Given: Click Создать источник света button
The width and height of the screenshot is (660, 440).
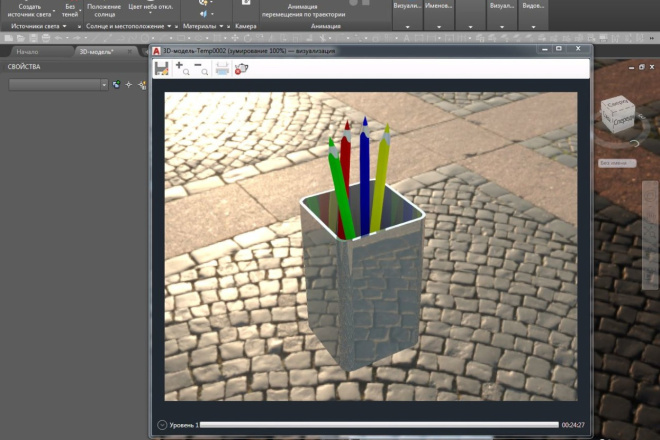Looking at the screenshot, I should [x=29, y=10].
